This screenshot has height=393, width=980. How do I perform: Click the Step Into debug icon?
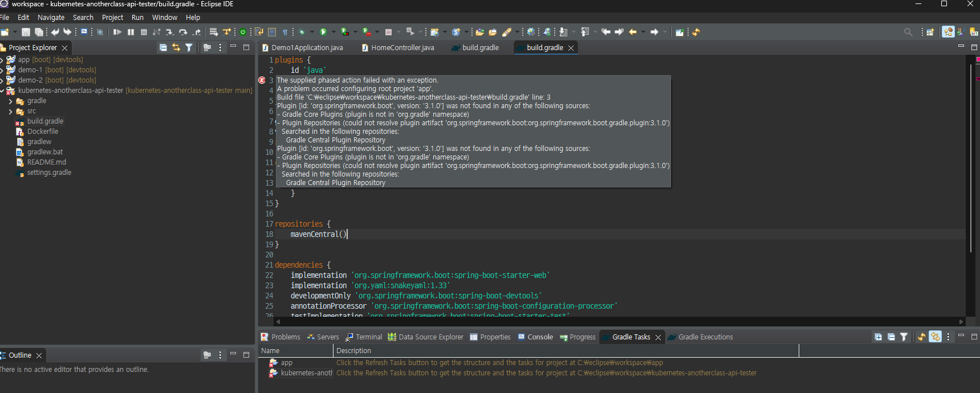(x=169, y=32)
